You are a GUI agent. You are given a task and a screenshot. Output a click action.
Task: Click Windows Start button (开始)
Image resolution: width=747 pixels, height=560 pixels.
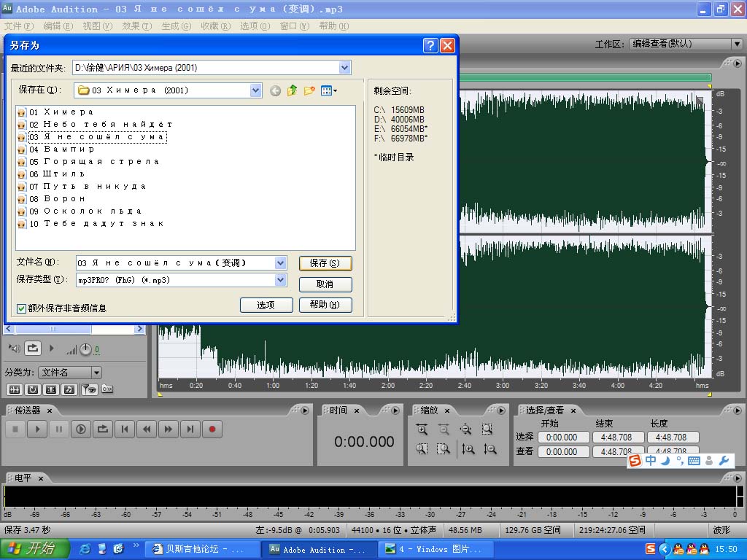[34, 549]
